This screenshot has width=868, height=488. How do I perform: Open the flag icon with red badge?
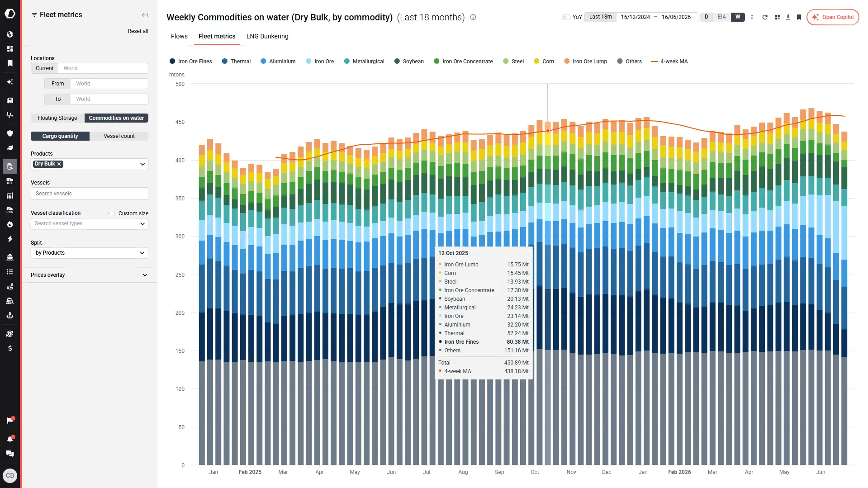click(x=10, y=421)
